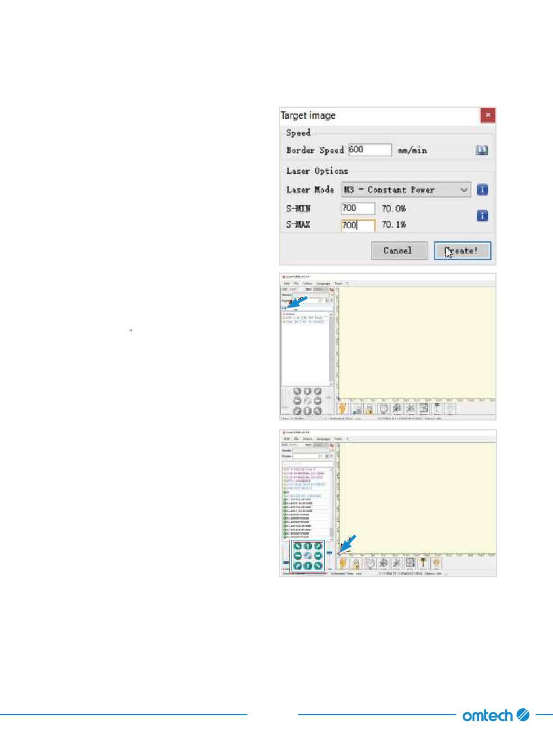This screenshot has height=756, width=553.
Task: Click the square frame icon in bottom window toolbar
Action: 410,563
